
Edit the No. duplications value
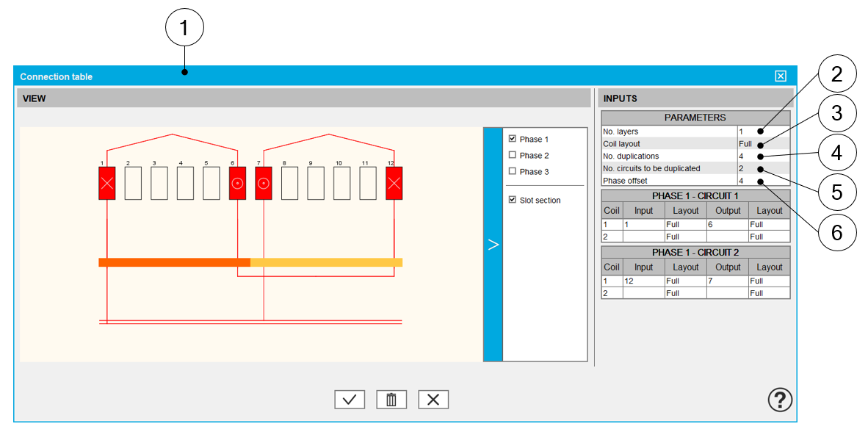click(749, 156)
